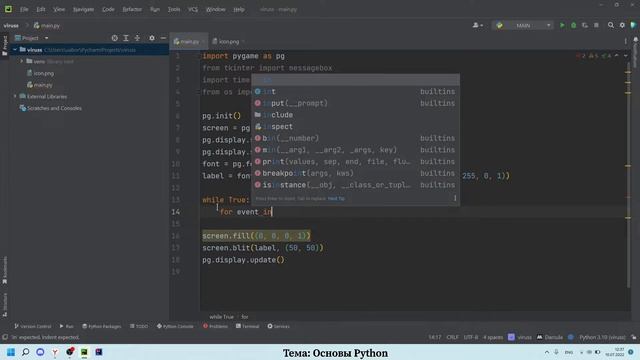Open the Refactor menu
Screen dimensions: 640x360
pos(132,9)
